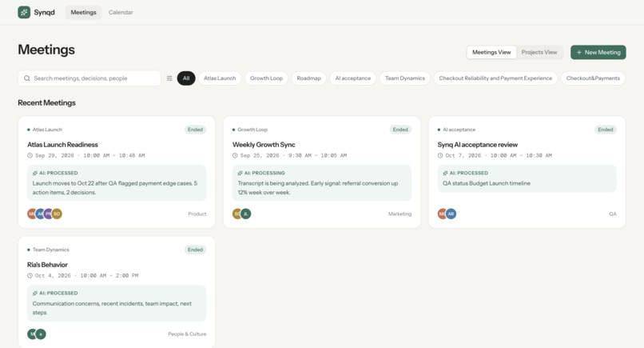
Task: Filter by Checkout Reliability and Payment Experience
Action: tap(495, 78)
